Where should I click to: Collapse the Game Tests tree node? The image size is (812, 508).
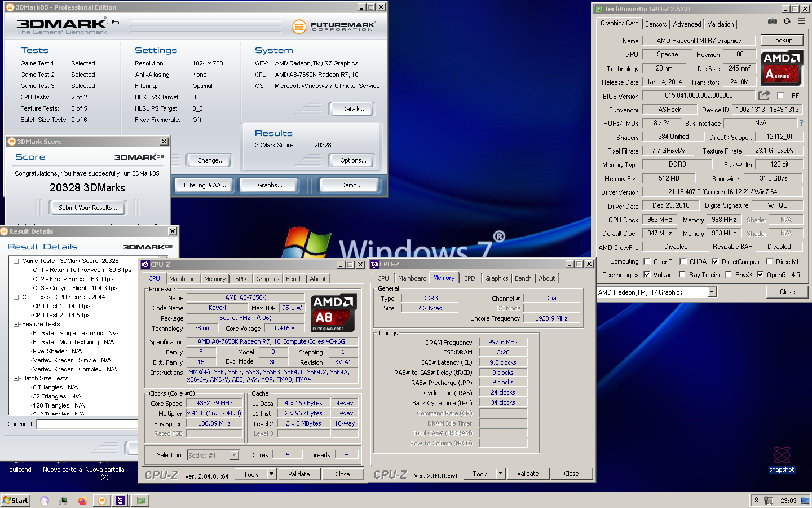pyautogui.click(x=16, y=261)
